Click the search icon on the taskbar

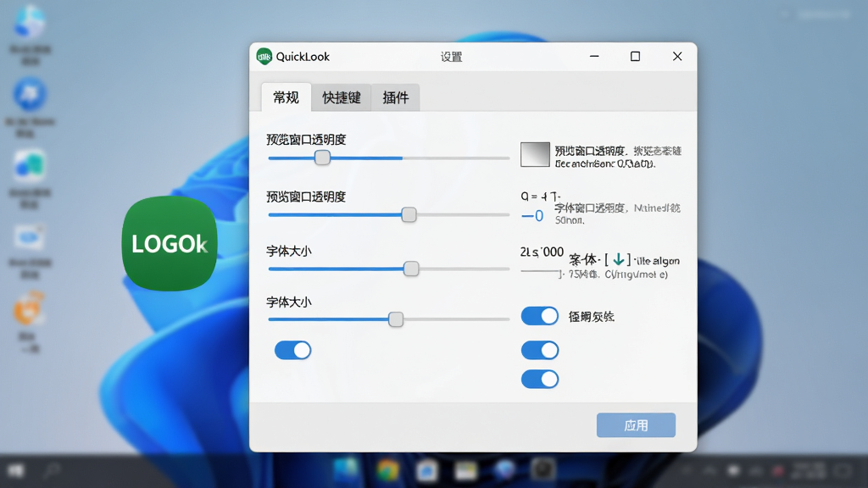point(52,471)
